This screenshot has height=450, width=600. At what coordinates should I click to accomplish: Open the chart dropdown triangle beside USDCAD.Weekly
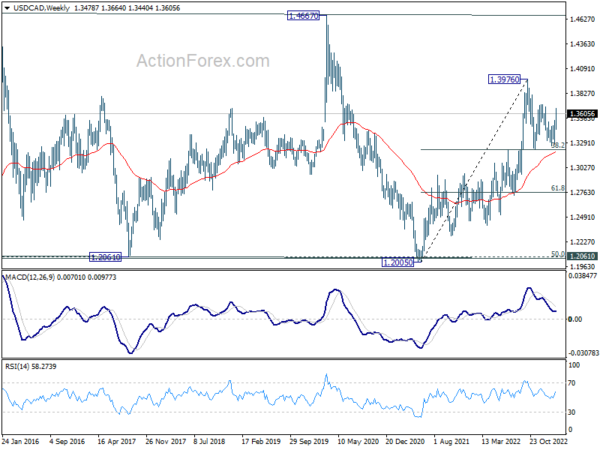pos(7,8)
